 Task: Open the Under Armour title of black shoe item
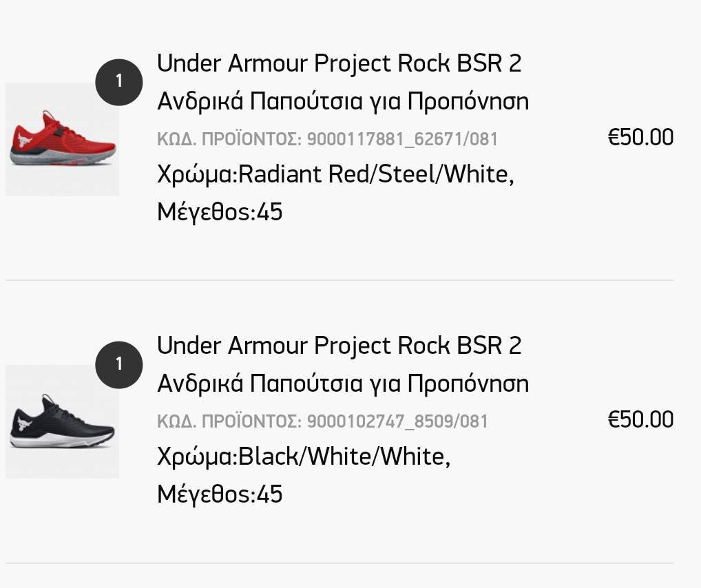tap(339, 346)
